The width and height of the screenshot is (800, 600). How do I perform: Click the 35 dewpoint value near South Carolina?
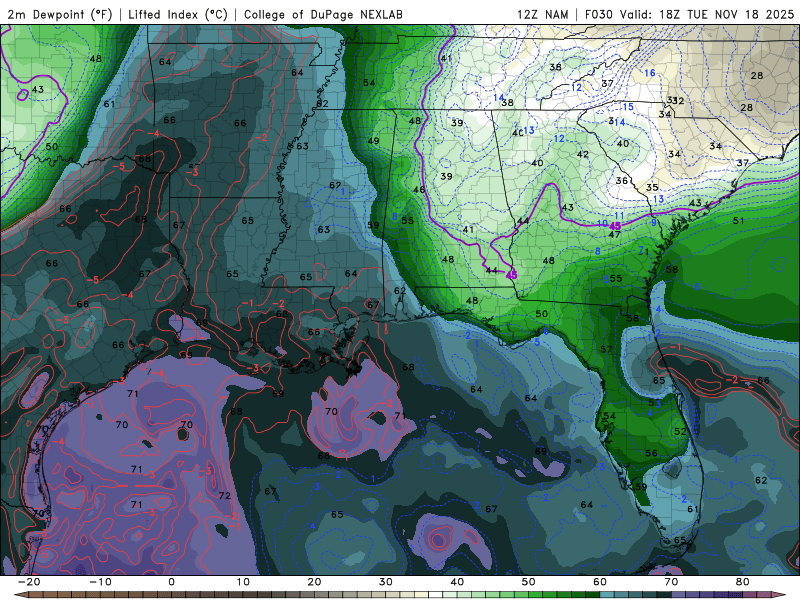click(652, 187)
